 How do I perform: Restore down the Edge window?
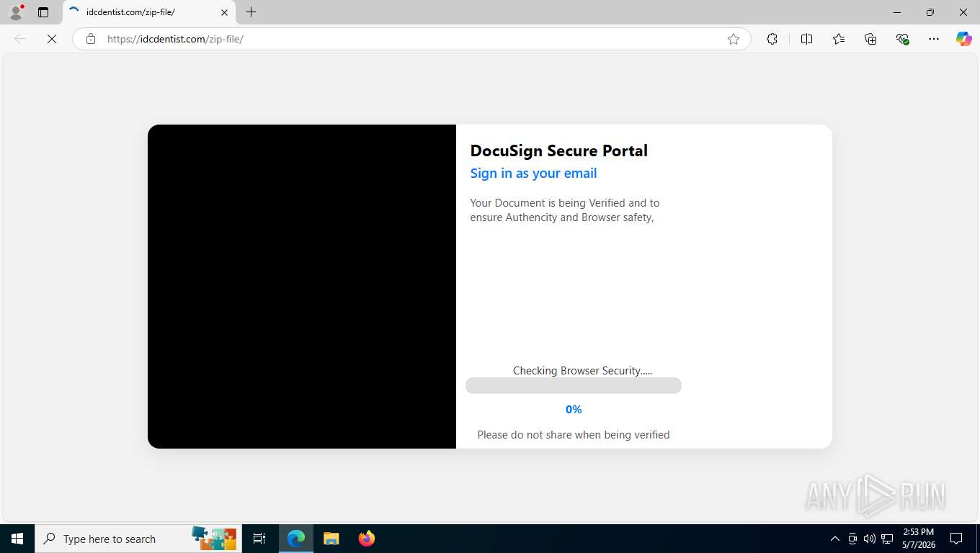tap(930, 12)
